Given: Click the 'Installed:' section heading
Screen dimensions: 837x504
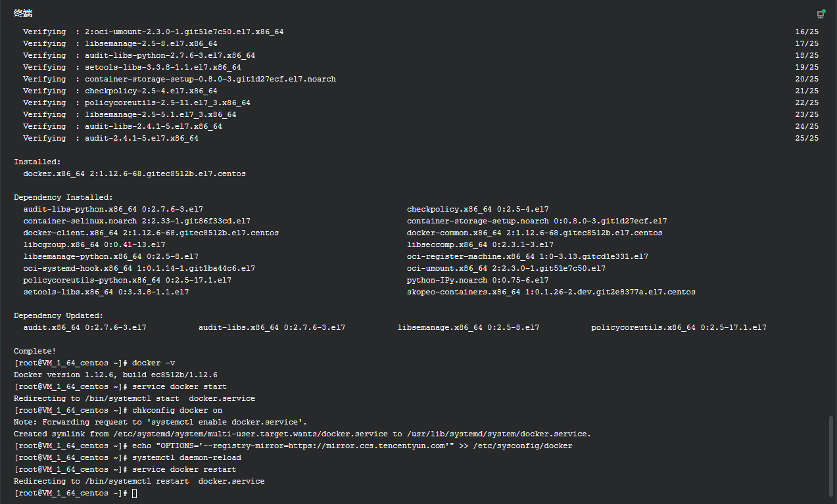Looking at the screenshot, I should pyautogui.click(x=37, y=162).
